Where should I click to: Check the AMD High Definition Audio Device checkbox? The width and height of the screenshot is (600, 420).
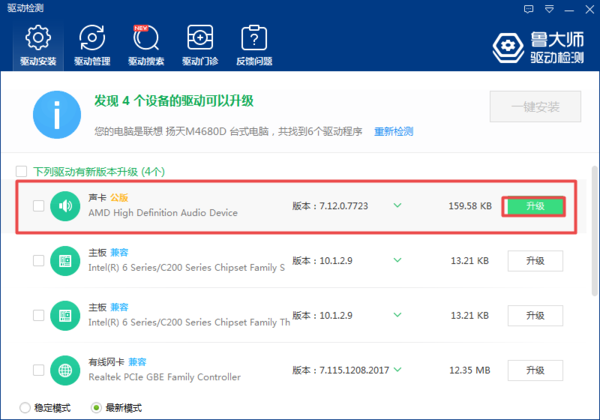[x=38, y=207]
